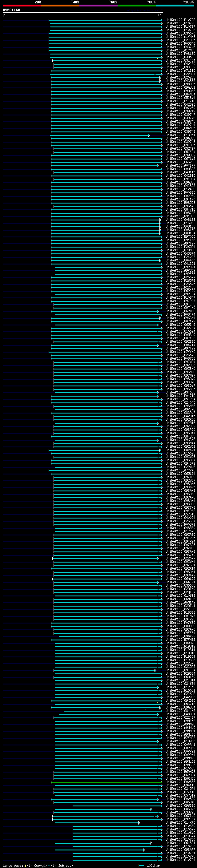The width and height of the screenshot is (197, 868).
Task: Click the orange ~40% identity legend segment
Action: tap(60, 6)
